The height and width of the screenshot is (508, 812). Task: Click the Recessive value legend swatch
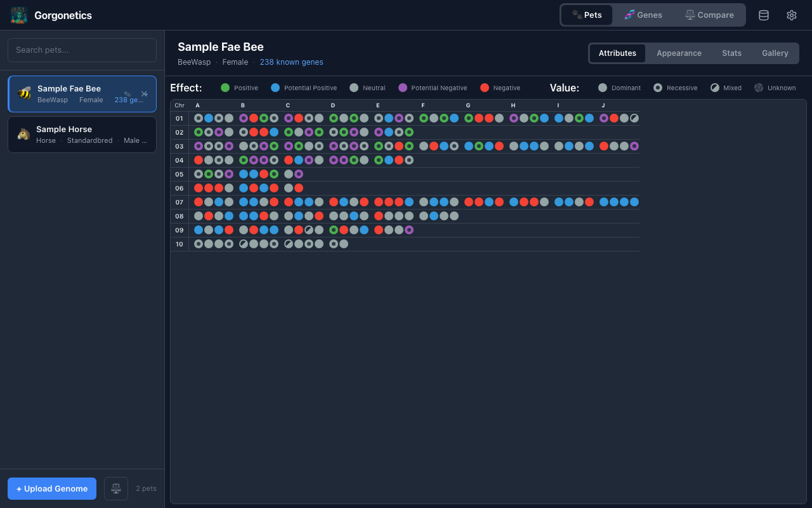658,88
